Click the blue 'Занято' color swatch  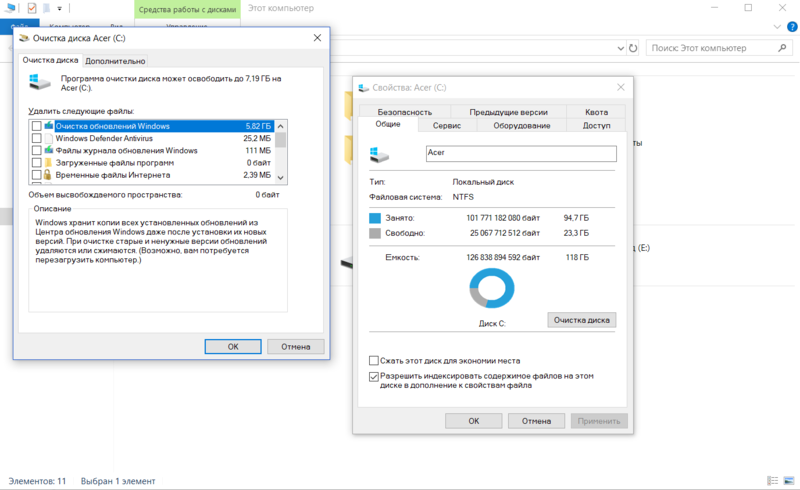click(375, 218)
